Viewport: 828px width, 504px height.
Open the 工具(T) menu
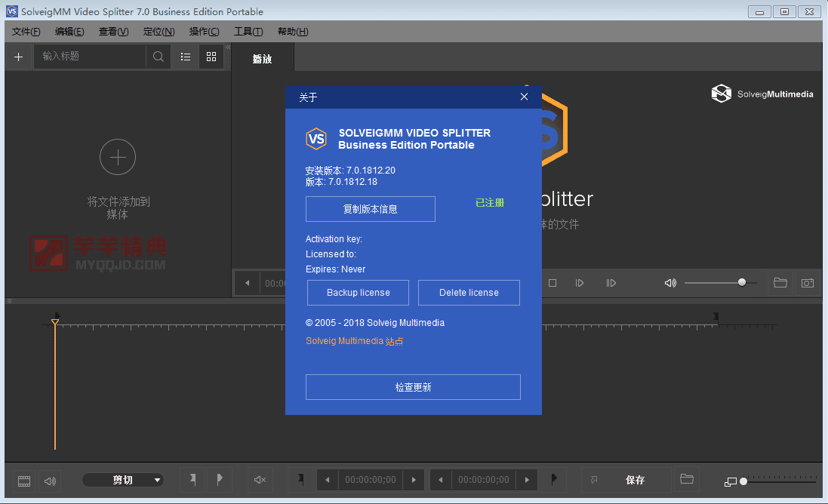pyautogui.click(x=248, y=32)
